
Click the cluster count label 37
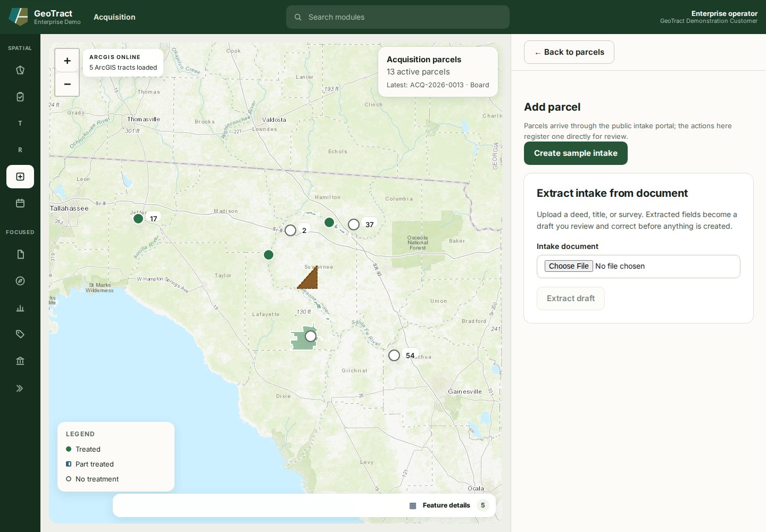pos(370,225)
